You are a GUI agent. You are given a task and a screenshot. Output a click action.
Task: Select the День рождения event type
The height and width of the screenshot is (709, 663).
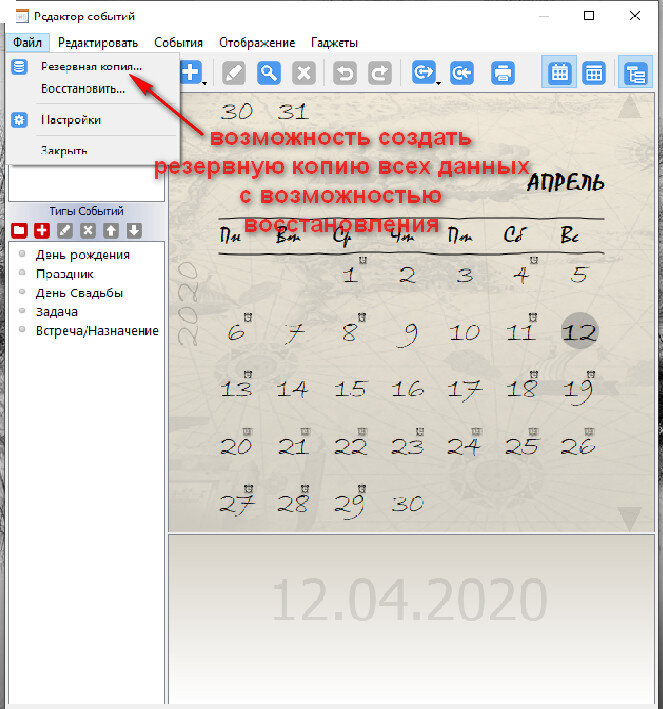(x=83, y=255)
